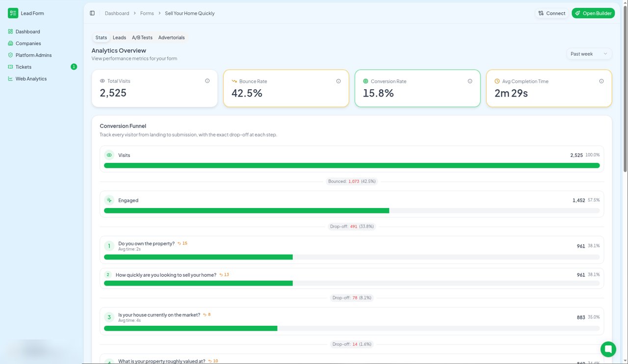Open the Advertorials tab
The image size is (628, 364).
coord(171,37)
